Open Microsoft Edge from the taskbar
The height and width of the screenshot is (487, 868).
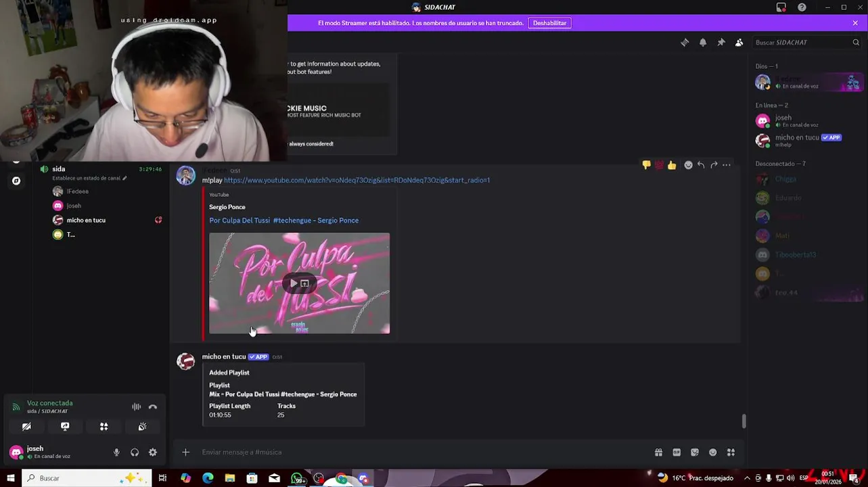point(208,478)
